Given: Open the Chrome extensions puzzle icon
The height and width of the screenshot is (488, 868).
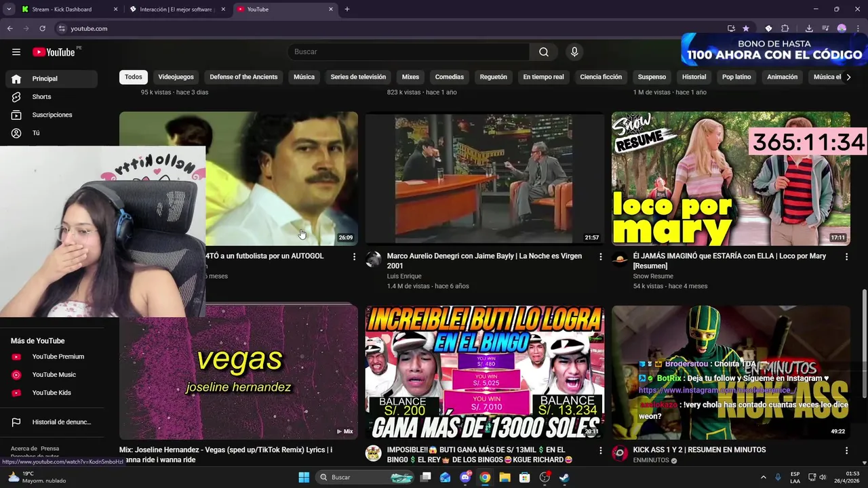Looking at the screenshot, I should coord(785,28).
